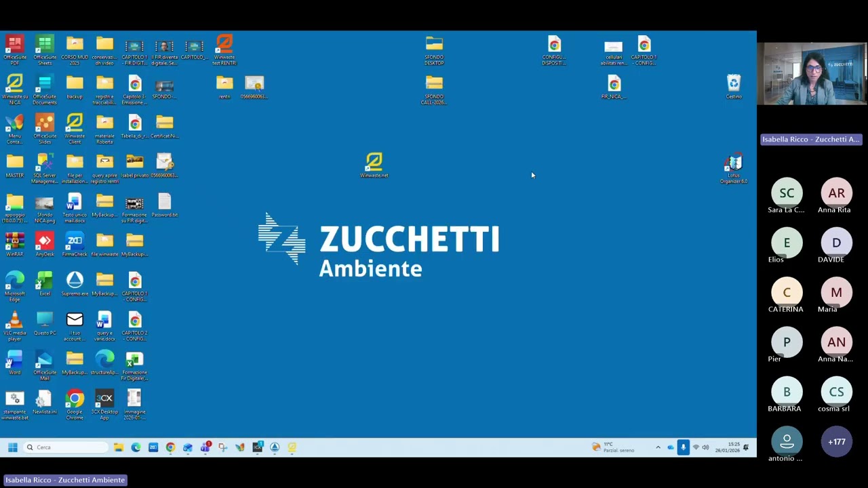868x488 pixels.
Task: Click the taskbar weather widget Parzial. sereno
Action: (613, 447)
